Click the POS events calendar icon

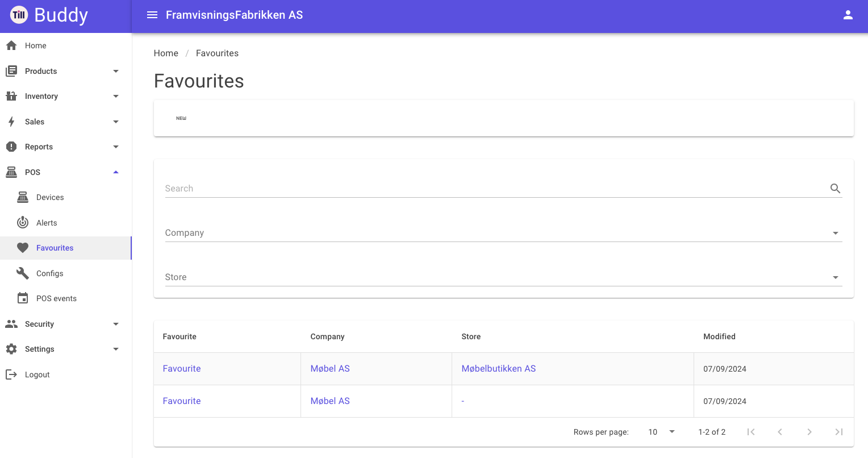[23, 298]
